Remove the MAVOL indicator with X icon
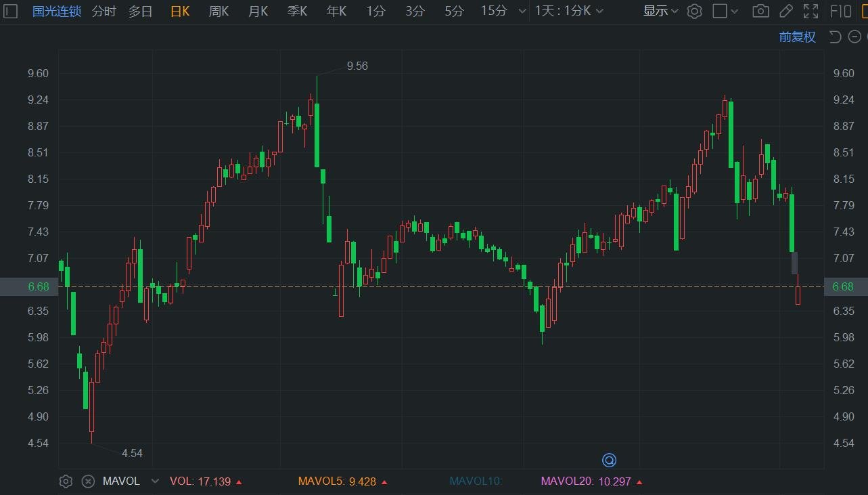 tap(88, 481)
